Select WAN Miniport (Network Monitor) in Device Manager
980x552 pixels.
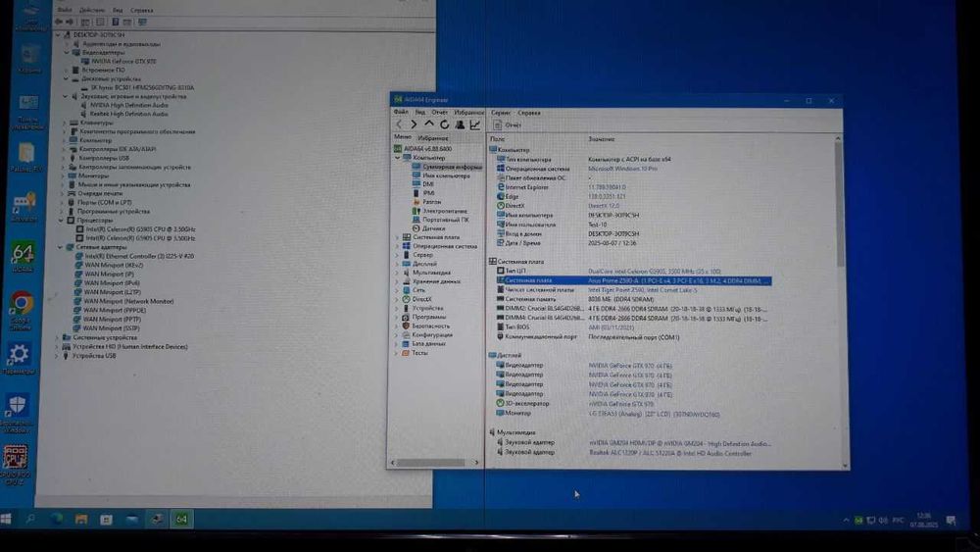click(123, 301)
